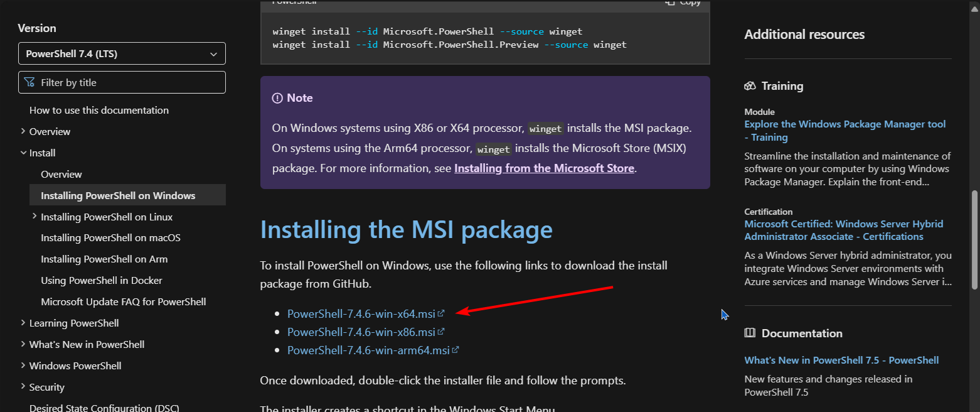
Task: Click the Version label above dropdown
Action: [37, 28]
